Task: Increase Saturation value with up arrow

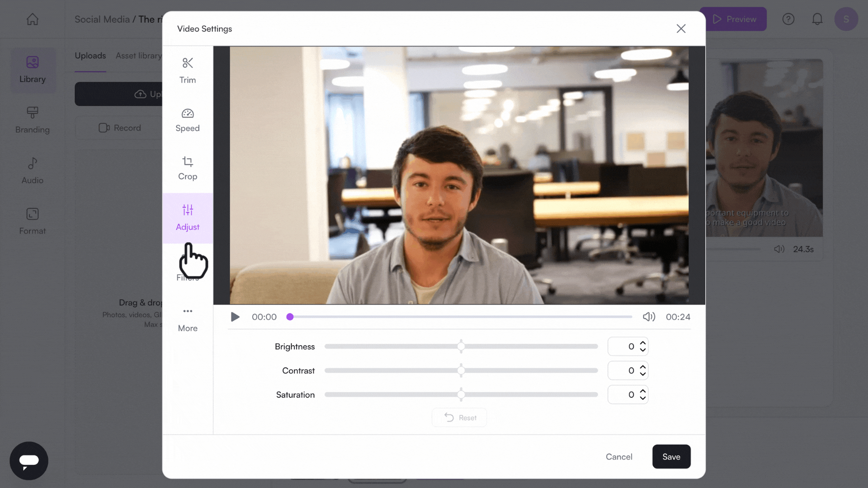Action: (x=643, y=391)
